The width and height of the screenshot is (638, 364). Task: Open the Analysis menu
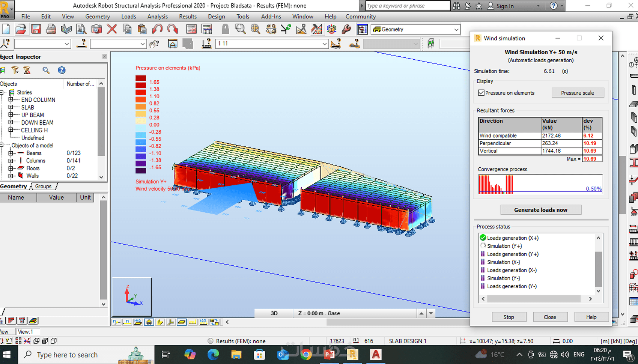tap(157, 17)
